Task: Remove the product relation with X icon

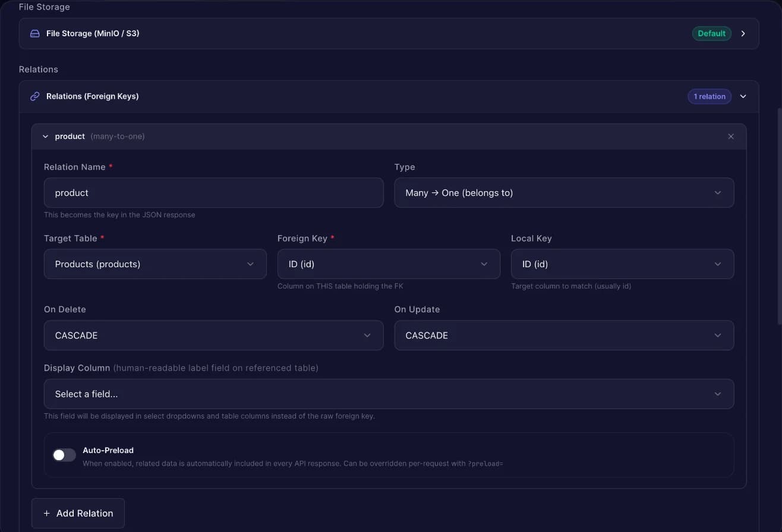Action: [x=731, y=137]
